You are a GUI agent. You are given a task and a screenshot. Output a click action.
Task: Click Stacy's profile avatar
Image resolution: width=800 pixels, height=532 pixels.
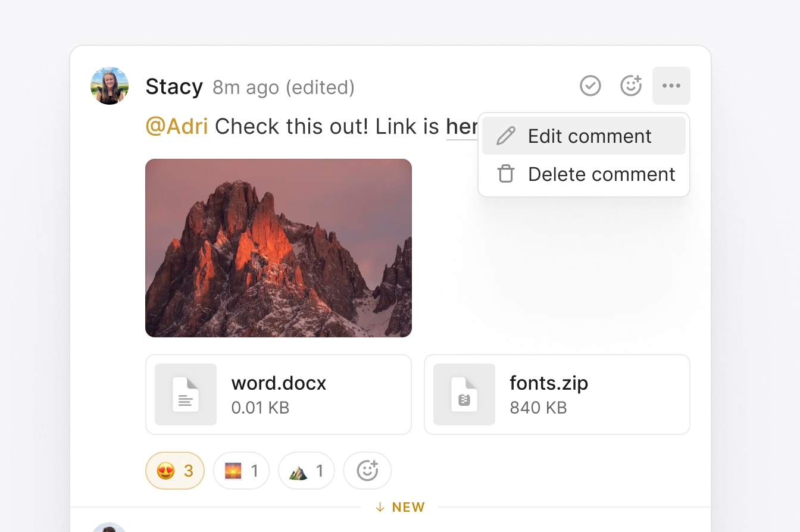[110, 86]
